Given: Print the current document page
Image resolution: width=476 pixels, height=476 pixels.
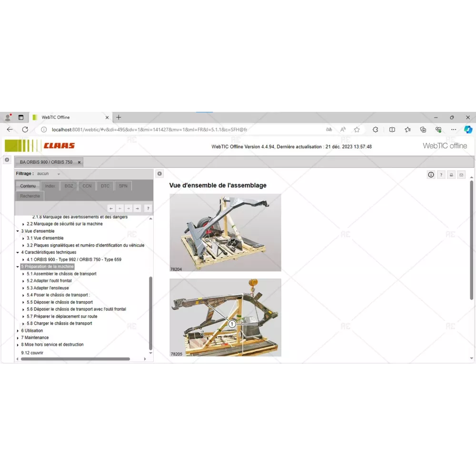Looking at the screenshot, I should [451, 175].
